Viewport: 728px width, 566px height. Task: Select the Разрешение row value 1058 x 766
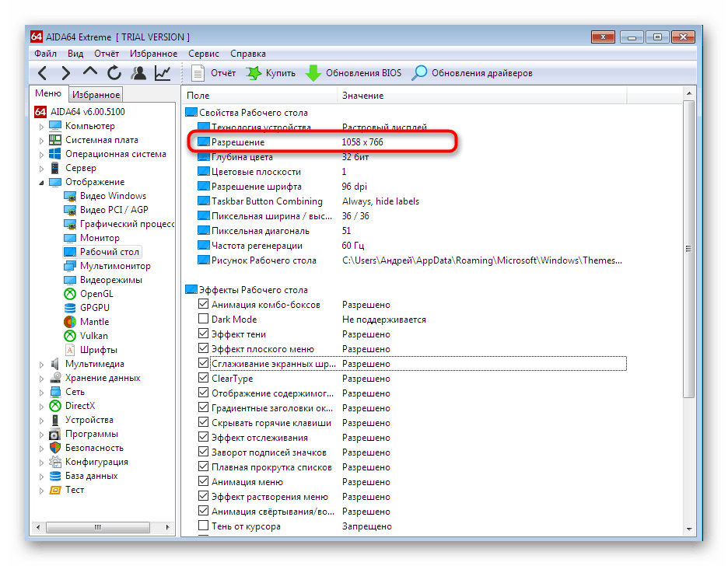(362, 142)
